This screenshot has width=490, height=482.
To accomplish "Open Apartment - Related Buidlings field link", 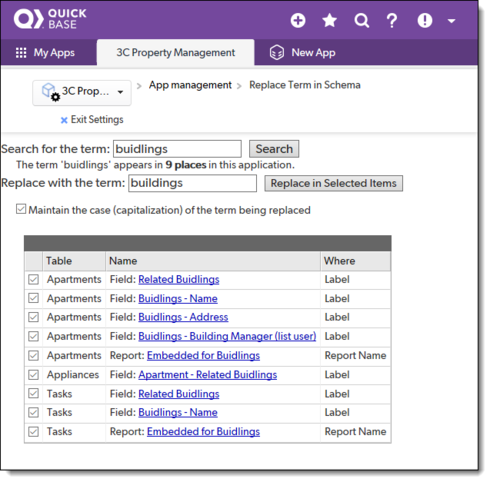I will point(208,375).
